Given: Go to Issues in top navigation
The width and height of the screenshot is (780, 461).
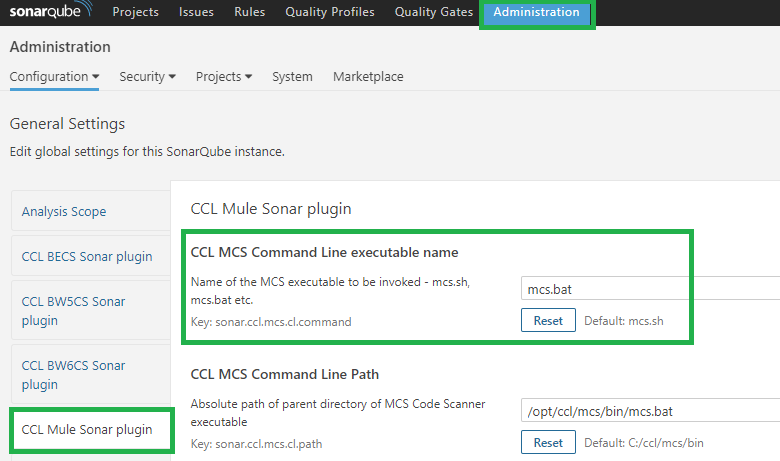Looking at the screenshot, I should [196, 11].
